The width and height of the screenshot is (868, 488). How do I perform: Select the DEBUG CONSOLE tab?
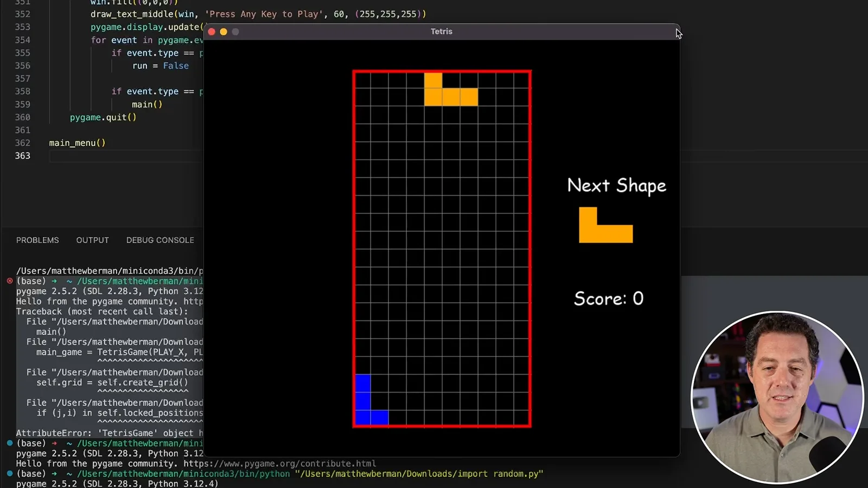tap(160, 240)
